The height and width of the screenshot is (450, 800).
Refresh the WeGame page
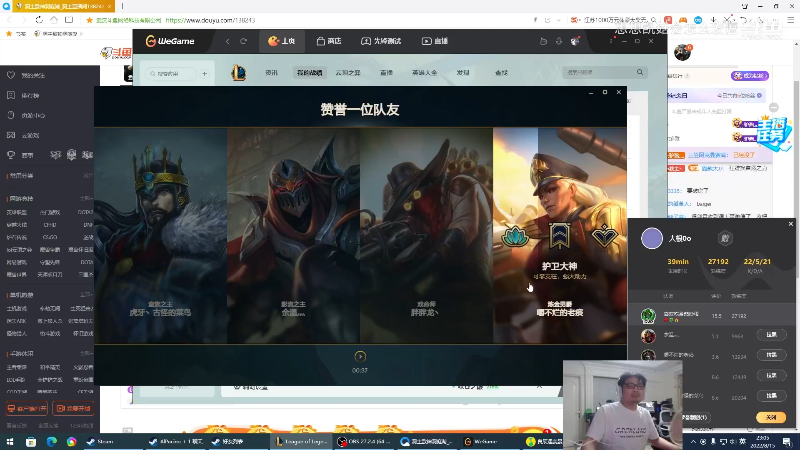(243, 41)
